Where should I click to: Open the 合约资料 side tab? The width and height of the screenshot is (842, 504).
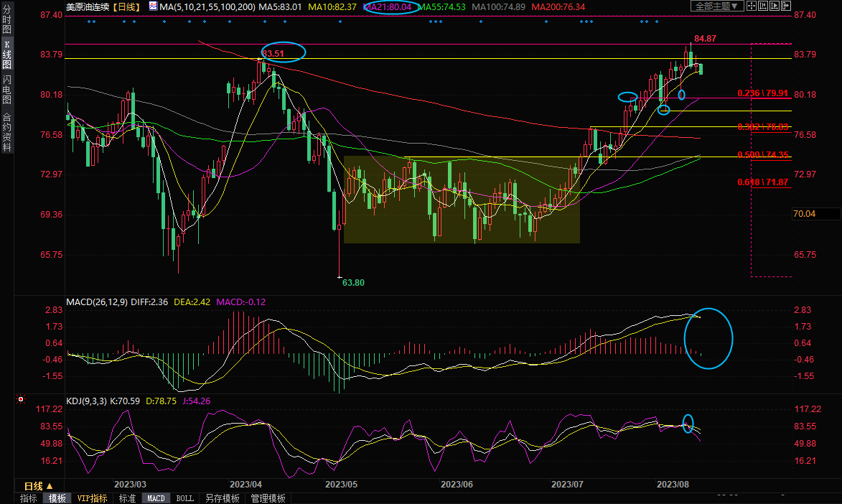coord(6,132)
